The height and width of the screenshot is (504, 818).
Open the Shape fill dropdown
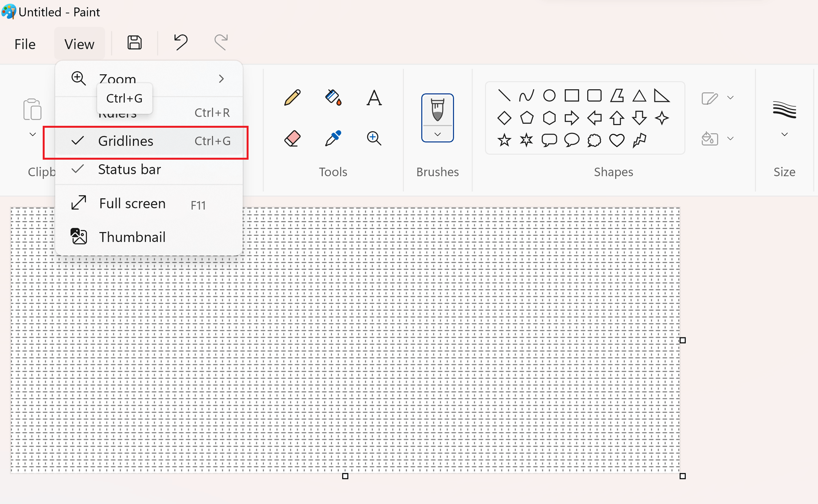(730, 139)
